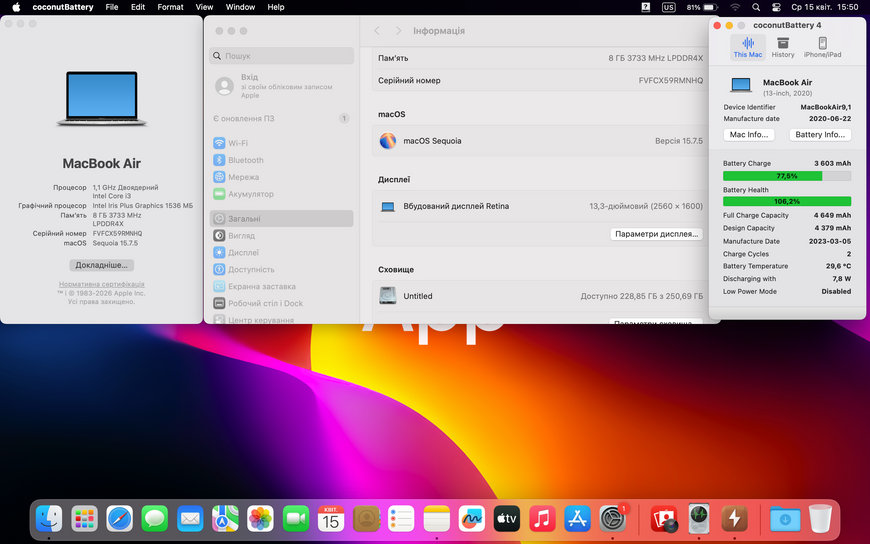Click Докладніше... in About This Mac

102,265
